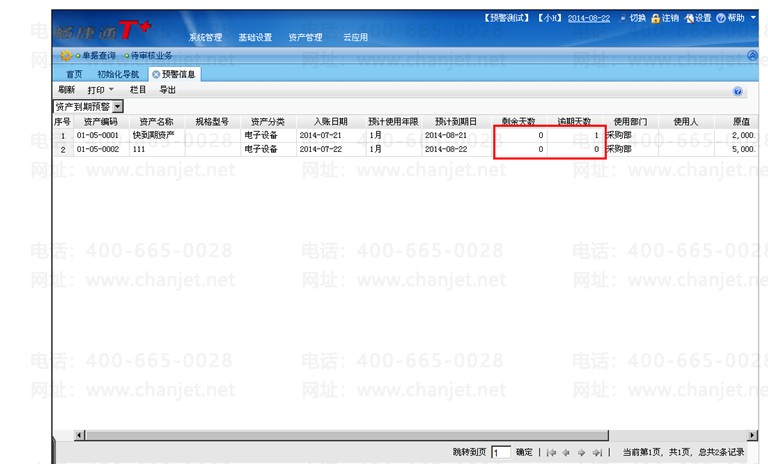
Task: Click the 跳转到页 page number field
Action: pyautogui.click(x=501, y=452)
